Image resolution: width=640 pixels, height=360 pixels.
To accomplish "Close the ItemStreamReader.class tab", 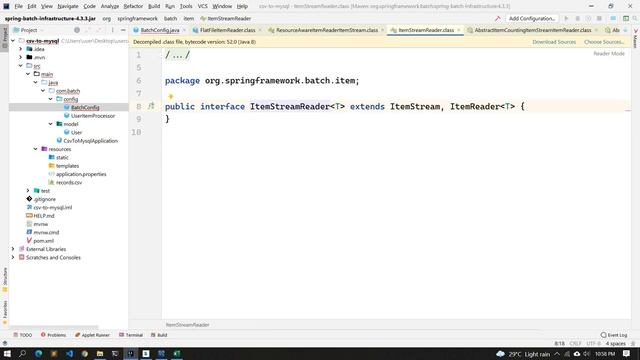I will [x=459, y=30].
